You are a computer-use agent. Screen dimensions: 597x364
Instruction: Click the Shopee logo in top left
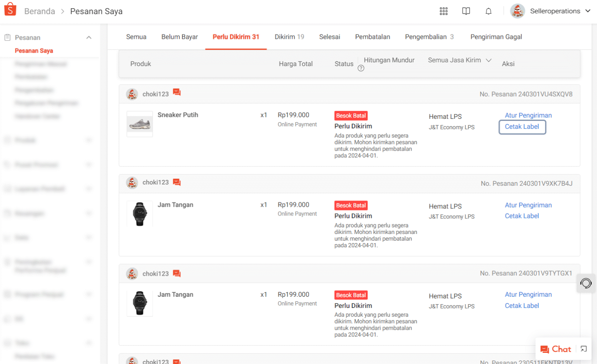pos(10,9)
